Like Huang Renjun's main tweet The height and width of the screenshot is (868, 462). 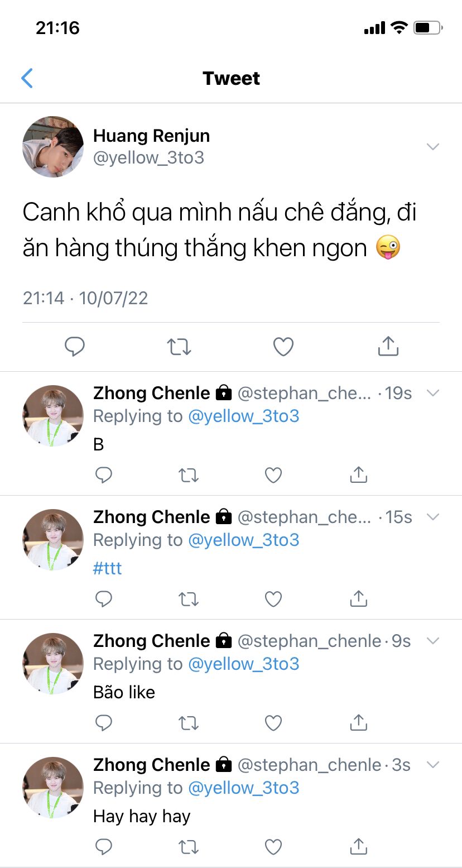pos(283,347)
